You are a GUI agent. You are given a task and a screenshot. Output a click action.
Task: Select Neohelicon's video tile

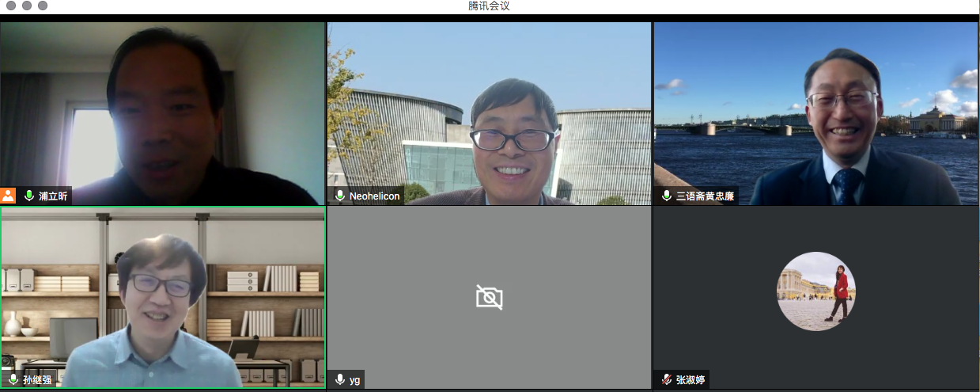[490, 113]
